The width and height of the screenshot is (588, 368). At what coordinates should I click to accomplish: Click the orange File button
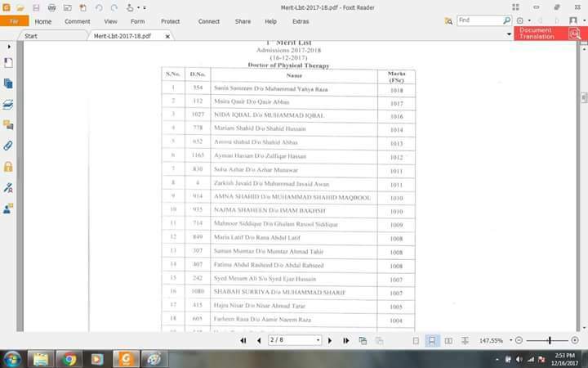click(x=14, y=21)
